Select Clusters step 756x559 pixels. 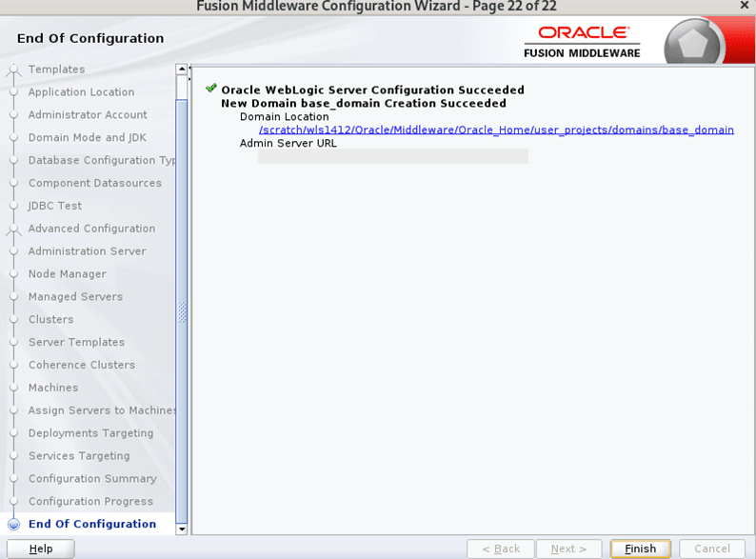(51, 319)
